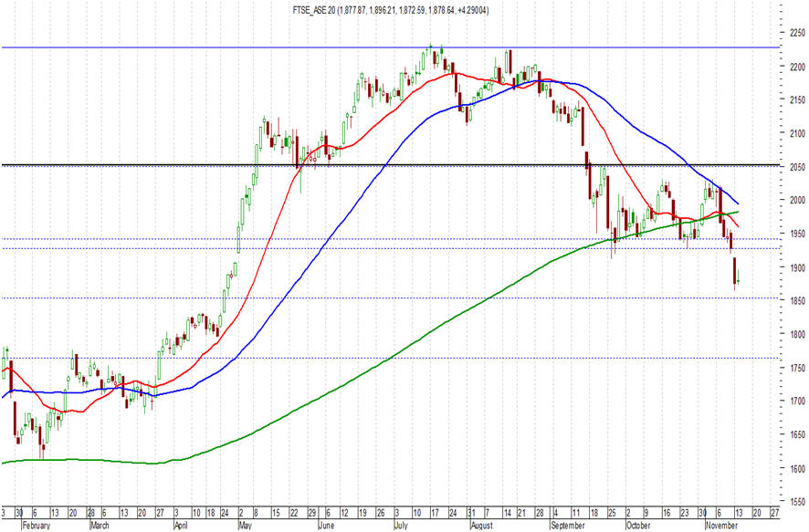Viewport: 809px width, 532px height.
Task: Click the date tick label 26
Action: click(381, 514)
